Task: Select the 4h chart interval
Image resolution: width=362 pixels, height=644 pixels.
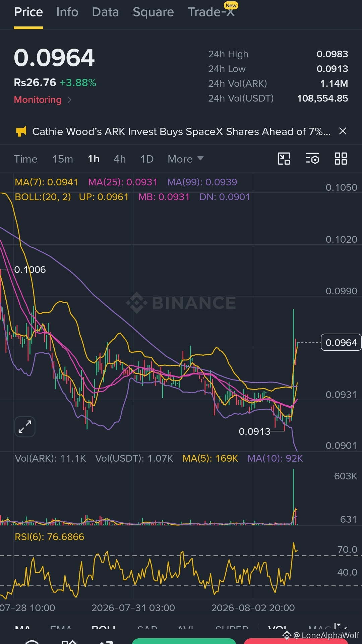Action: tap(120, 159)
